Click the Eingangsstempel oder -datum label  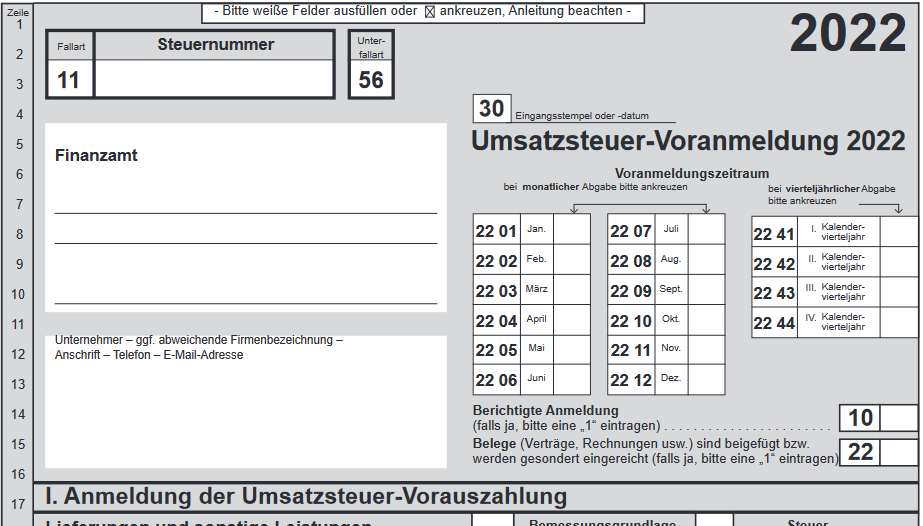point(582,116)
